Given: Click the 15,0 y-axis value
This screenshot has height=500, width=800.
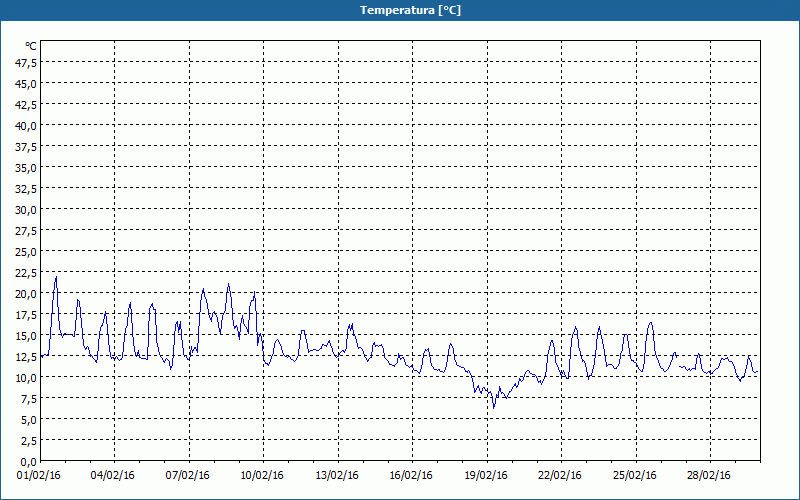Looking at the screenshot, I should point(26,336).
